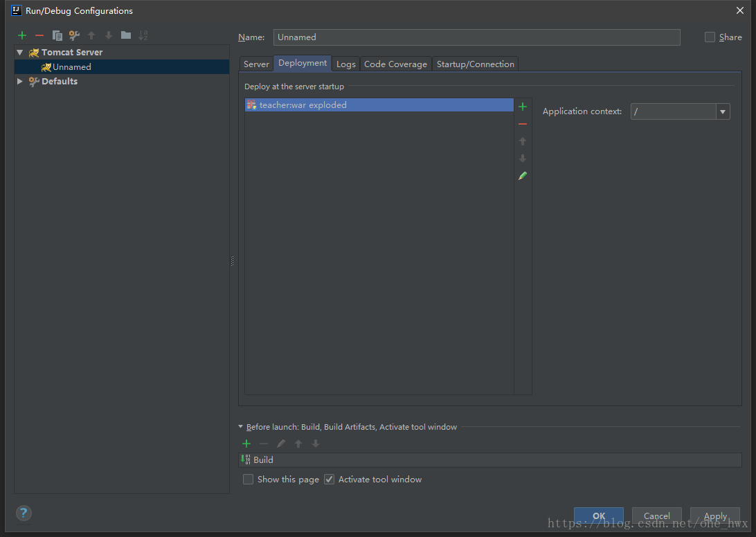Screen dimensions: 756x537
Task: Remove the selected configuration with the red minus
Action: pos(39,35)
